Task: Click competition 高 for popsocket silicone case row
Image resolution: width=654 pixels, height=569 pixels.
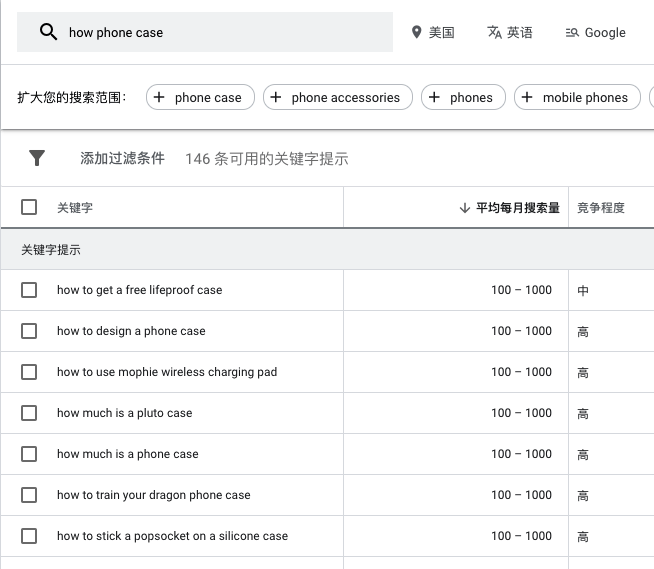Action: point(583,536)
